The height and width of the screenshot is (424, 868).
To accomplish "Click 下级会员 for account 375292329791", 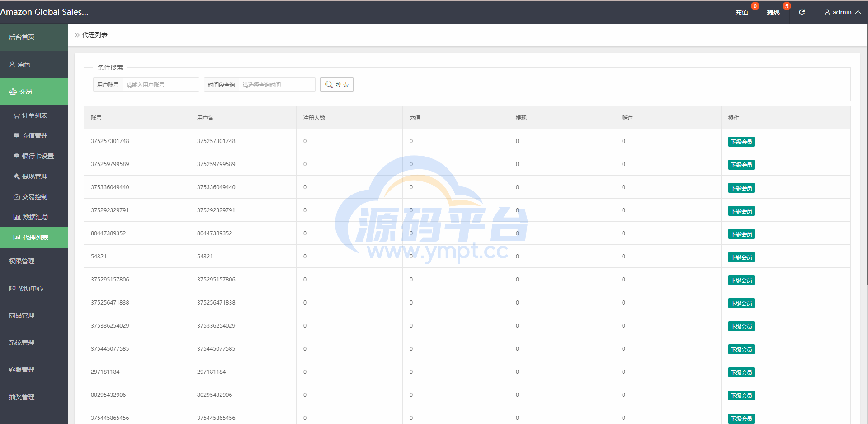I will [x=741, y=211].
